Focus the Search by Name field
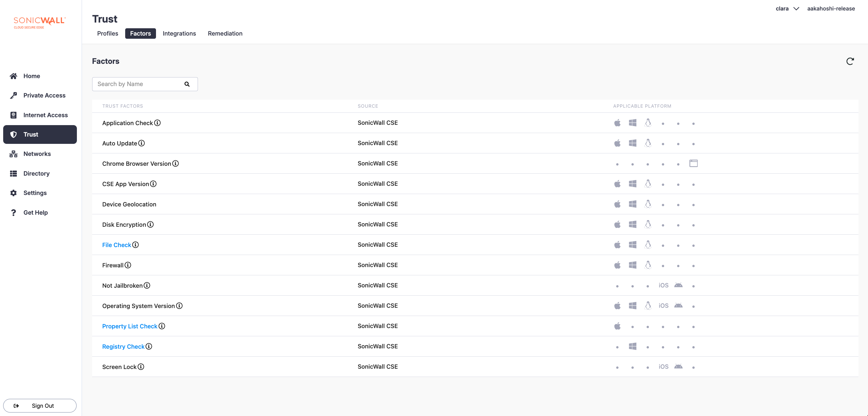Image resolution: width=868 pixels, height=416 pixels. pyautogui.click(x=138, y=84)
